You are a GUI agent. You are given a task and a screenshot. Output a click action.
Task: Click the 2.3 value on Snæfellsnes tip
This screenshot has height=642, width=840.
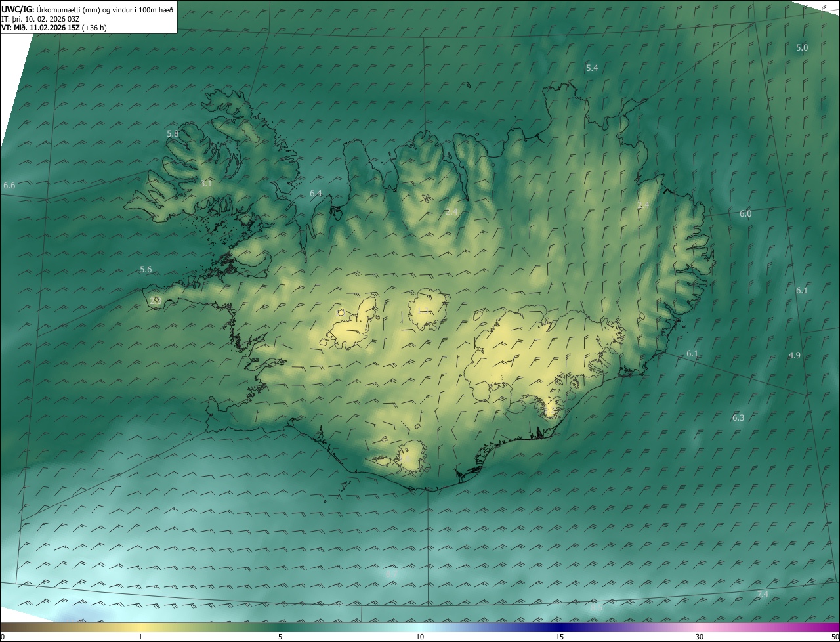point(156,300)
